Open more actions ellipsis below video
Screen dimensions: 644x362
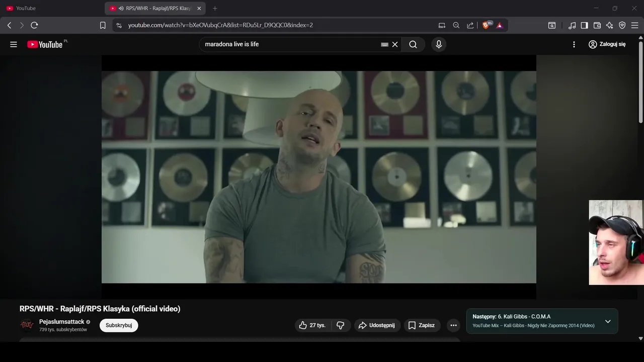453,325
